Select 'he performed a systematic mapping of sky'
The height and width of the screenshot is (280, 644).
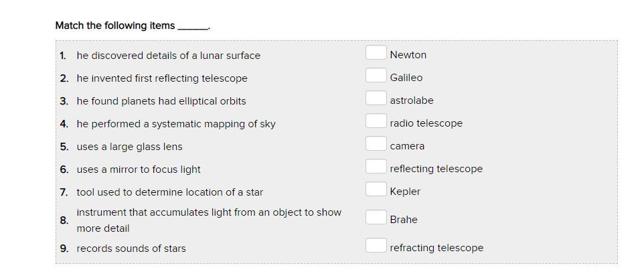tap(176, 124)
